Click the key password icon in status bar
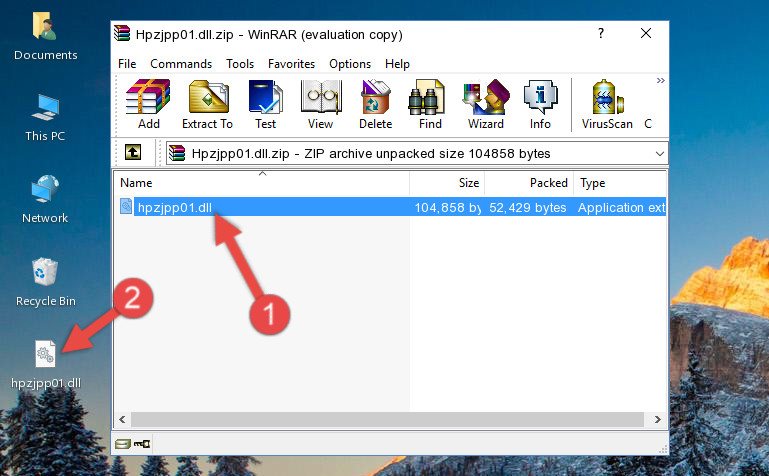 point(142,444)
